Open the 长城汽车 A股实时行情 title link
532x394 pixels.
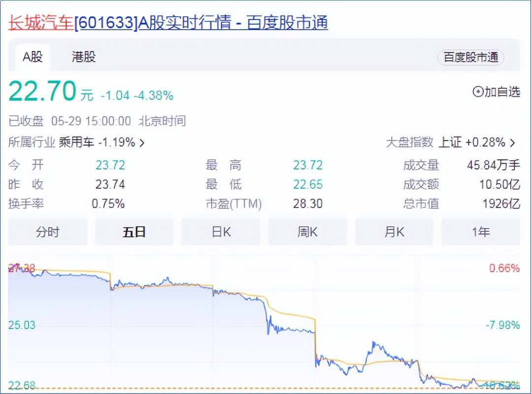click(168, 23)
